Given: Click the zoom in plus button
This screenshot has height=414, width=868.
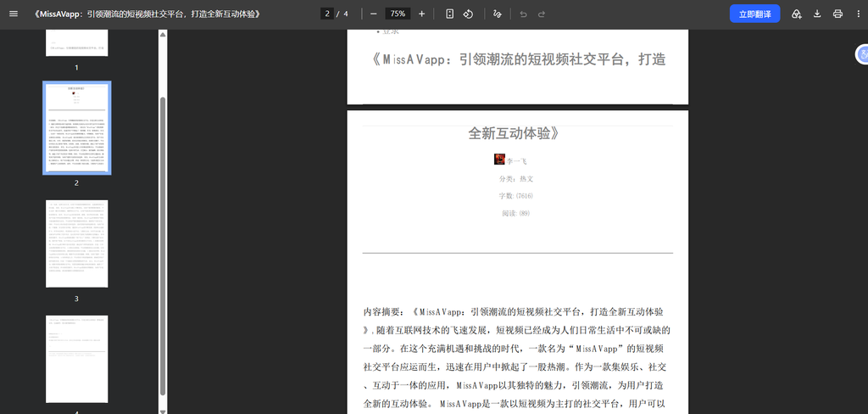Looking at the screenshot, I should point(422,14).
